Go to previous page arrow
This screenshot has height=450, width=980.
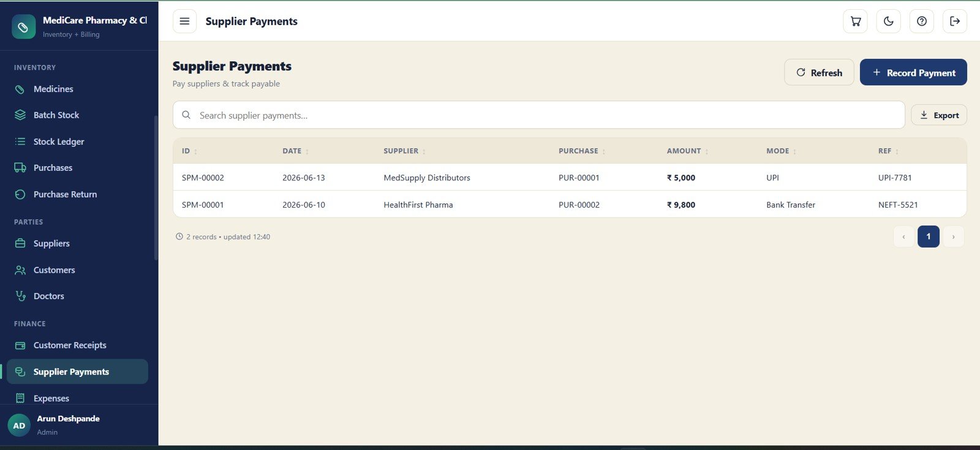pos(903,237)
